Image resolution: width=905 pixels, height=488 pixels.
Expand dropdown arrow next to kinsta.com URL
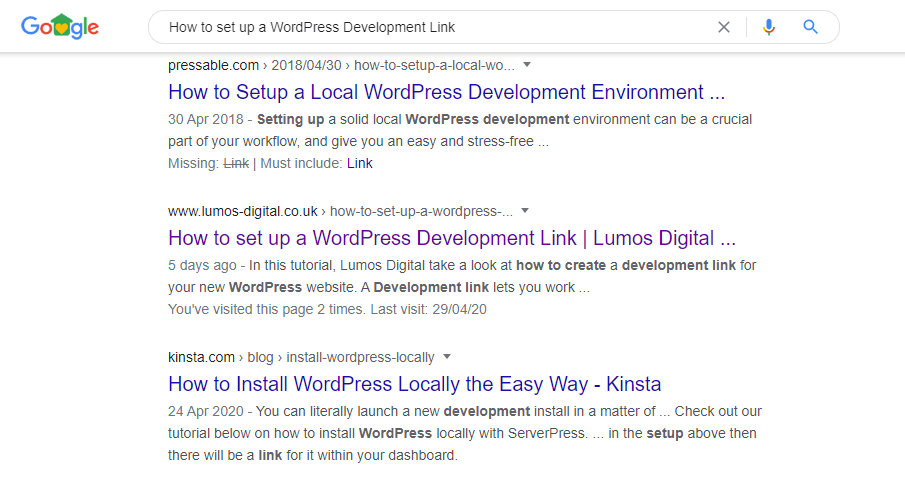point(447,356)
